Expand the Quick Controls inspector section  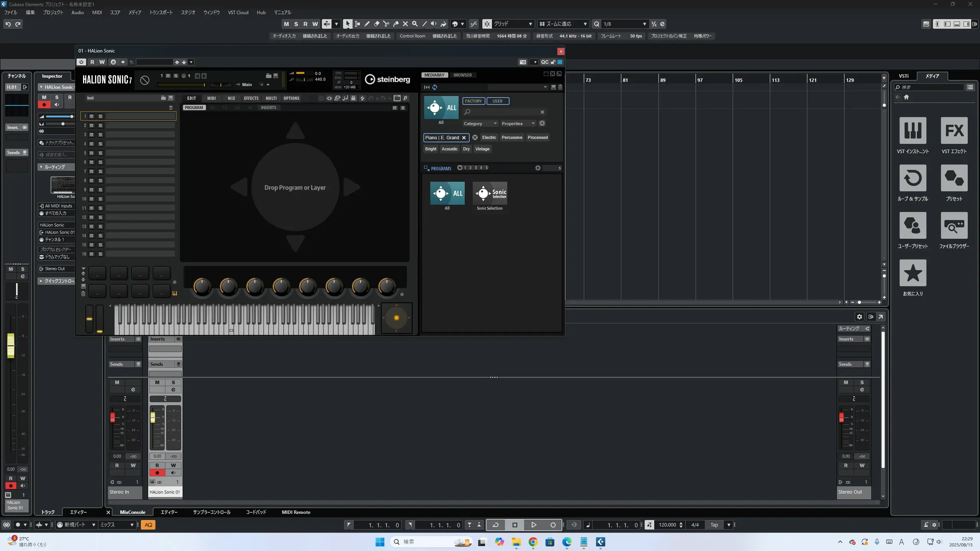coord(57,281)
